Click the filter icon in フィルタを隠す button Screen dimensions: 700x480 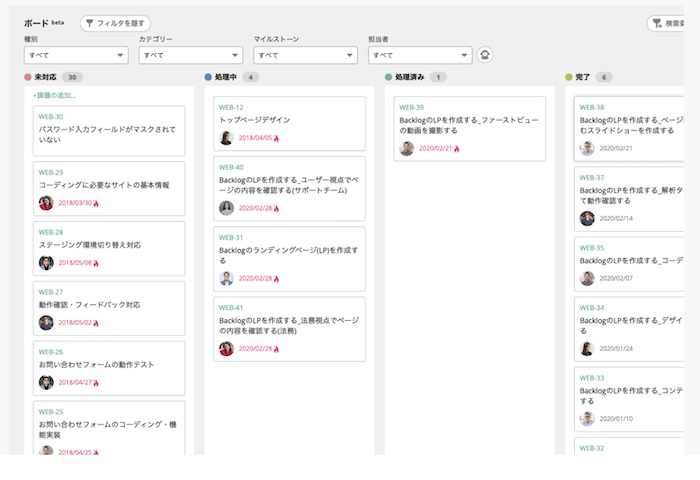(x=92, y=23)
